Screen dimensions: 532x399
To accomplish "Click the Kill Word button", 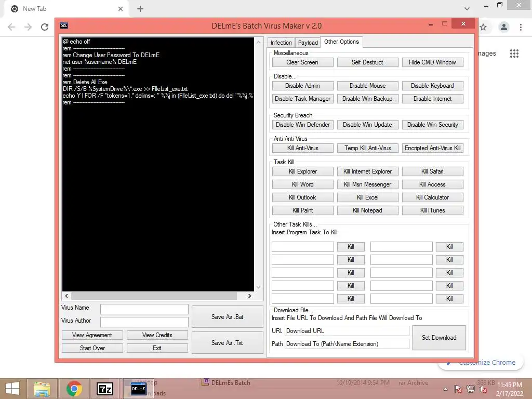I will [302, 184].
